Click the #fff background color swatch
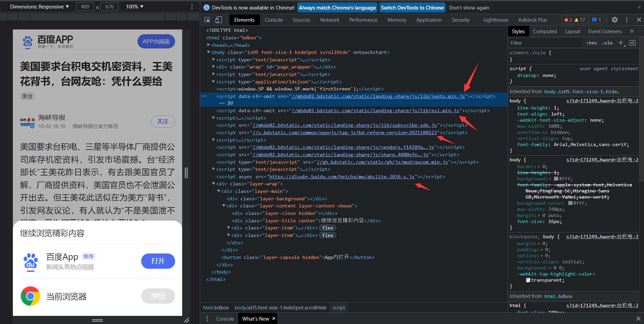 557,179
